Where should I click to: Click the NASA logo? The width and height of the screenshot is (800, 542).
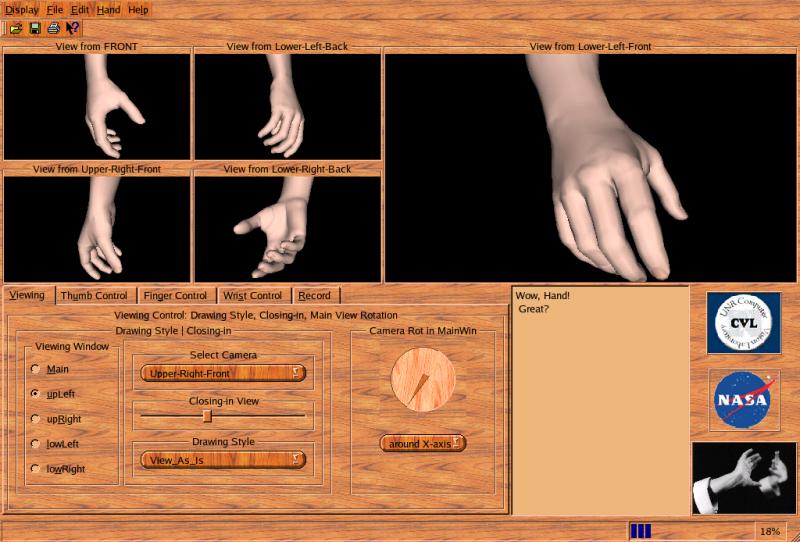tap(744, 400)
